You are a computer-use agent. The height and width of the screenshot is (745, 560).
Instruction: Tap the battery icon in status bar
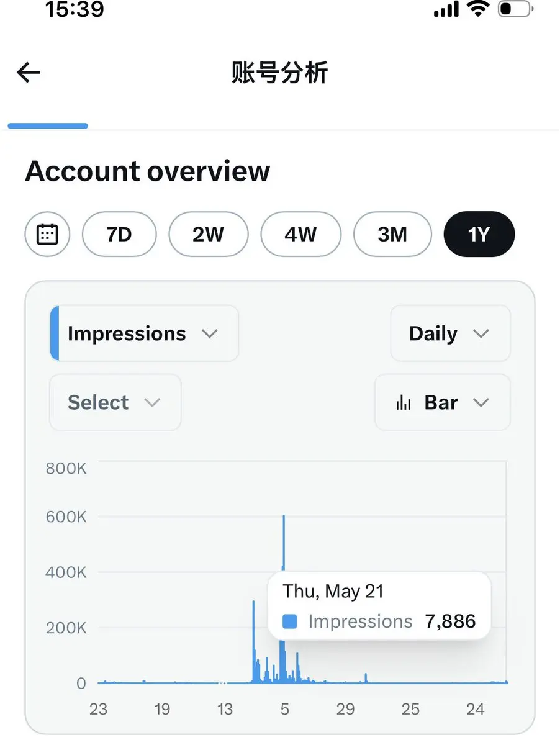pos(515,9)
